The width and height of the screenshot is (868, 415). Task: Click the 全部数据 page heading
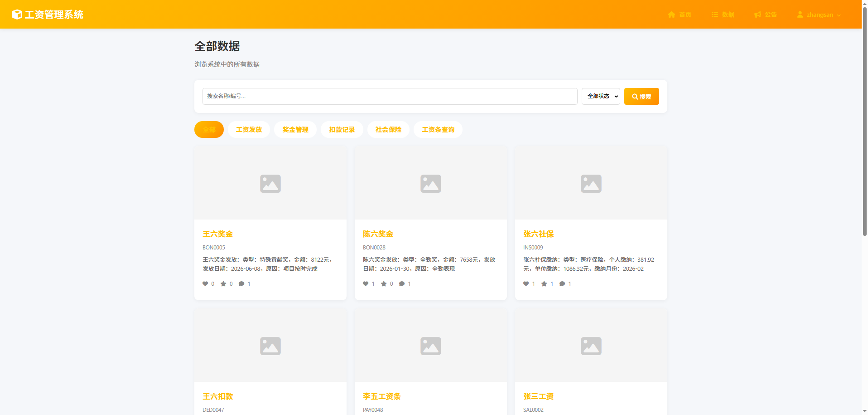tap(217, 46)
